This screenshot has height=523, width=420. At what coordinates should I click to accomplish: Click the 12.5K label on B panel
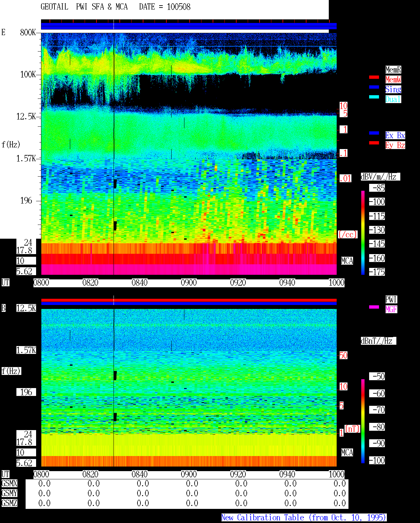pyautogui.click(x=26, y=308)
